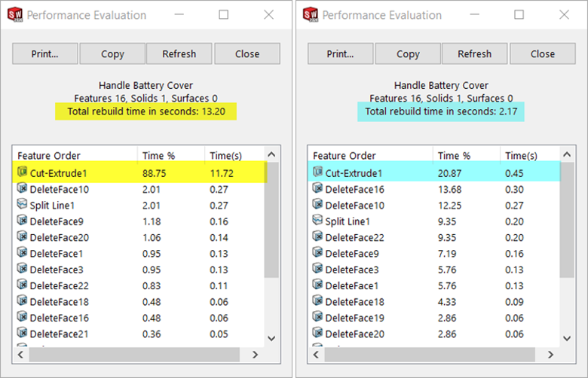The image size is (588, 378).
Task: Click vertical scrollbar thumb in right window
Action: pyautogui.click(x=567, y=220)
